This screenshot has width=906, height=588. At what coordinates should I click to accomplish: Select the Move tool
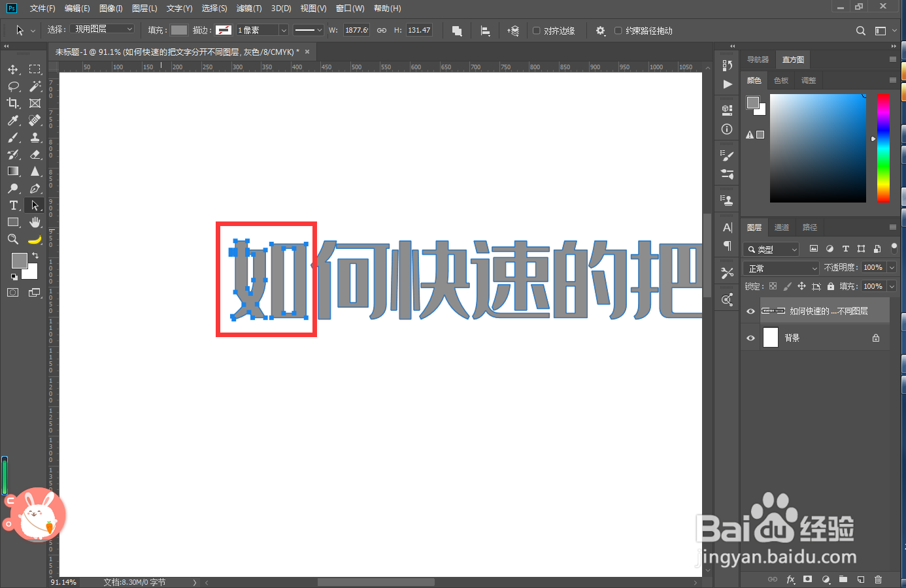click(x=13, y=69)
